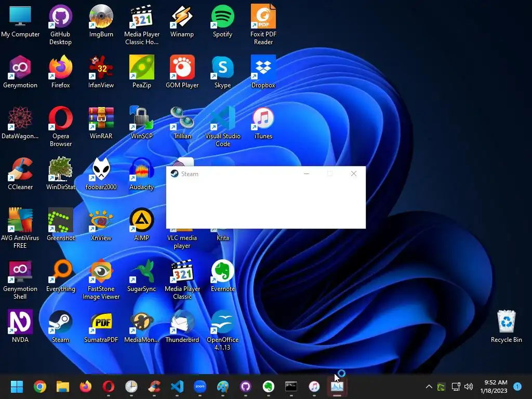Select the ImgBurn desktop shortcut
Screen dimensions: 532x399
(101, 20)
